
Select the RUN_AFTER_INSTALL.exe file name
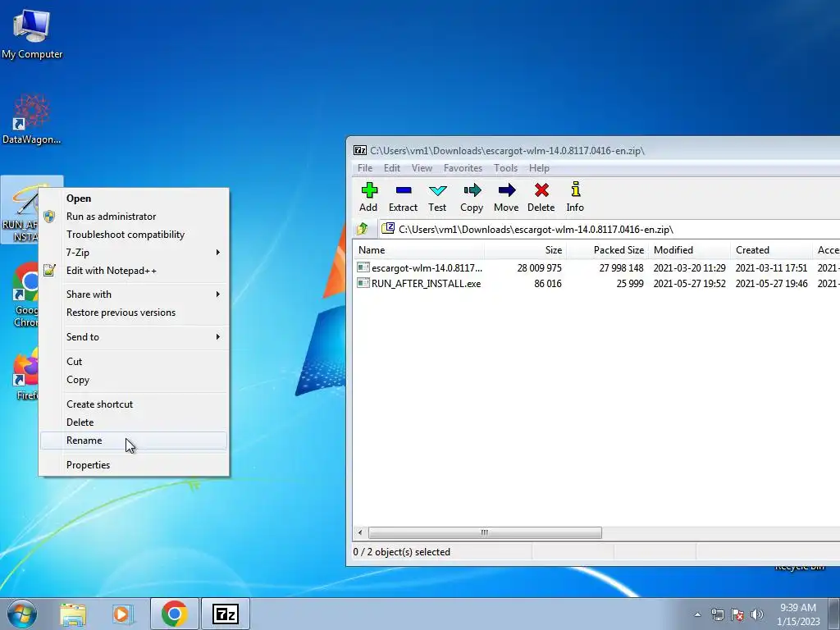426,283
